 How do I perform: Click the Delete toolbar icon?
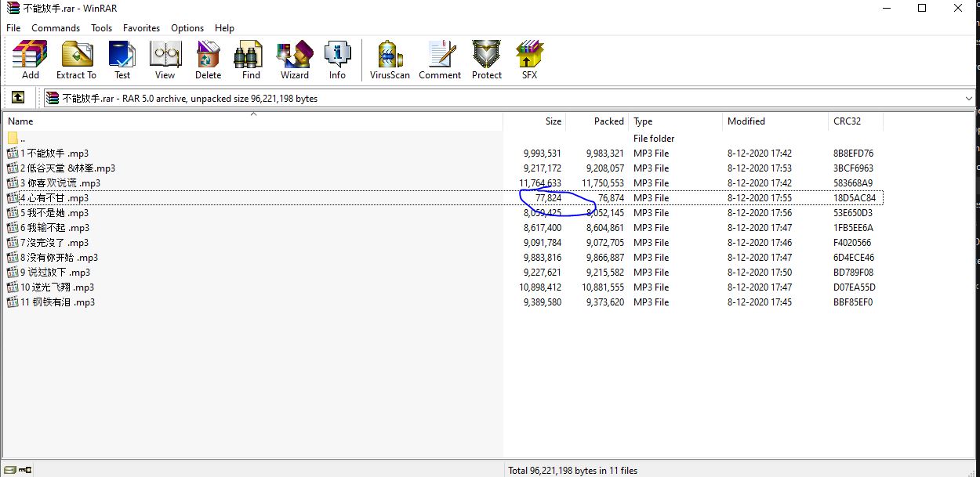coord(208,60)
